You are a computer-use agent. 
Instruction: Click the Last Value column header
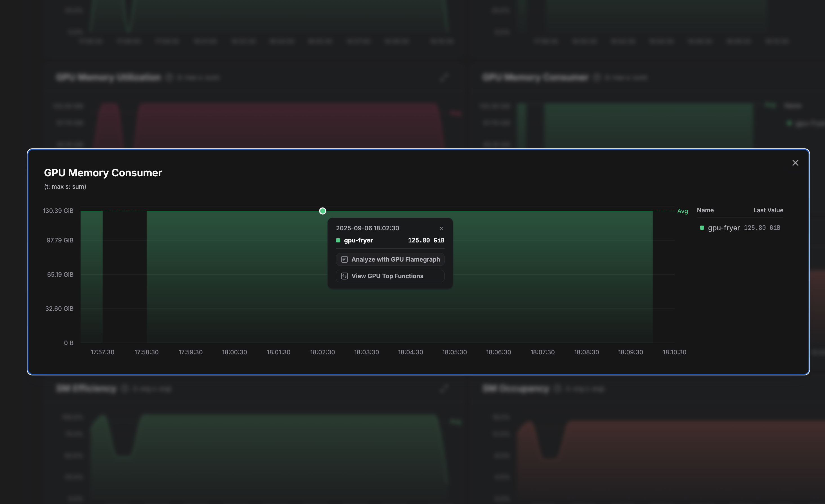(x=768, y=210)
